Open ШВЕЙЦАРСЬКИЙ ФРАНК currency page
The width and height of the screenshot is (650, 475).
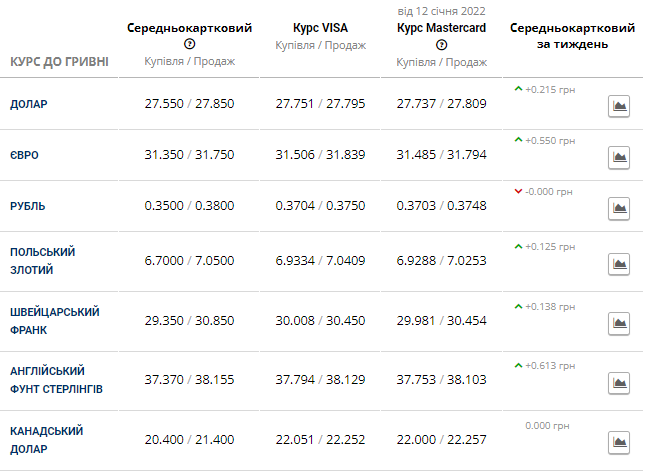(55, 321)
